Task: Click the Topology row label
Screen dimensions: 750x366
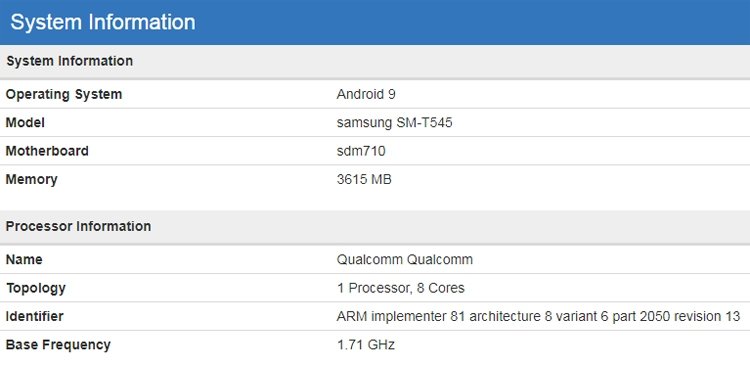Action: pyautogui.click(x=36, y=288)
